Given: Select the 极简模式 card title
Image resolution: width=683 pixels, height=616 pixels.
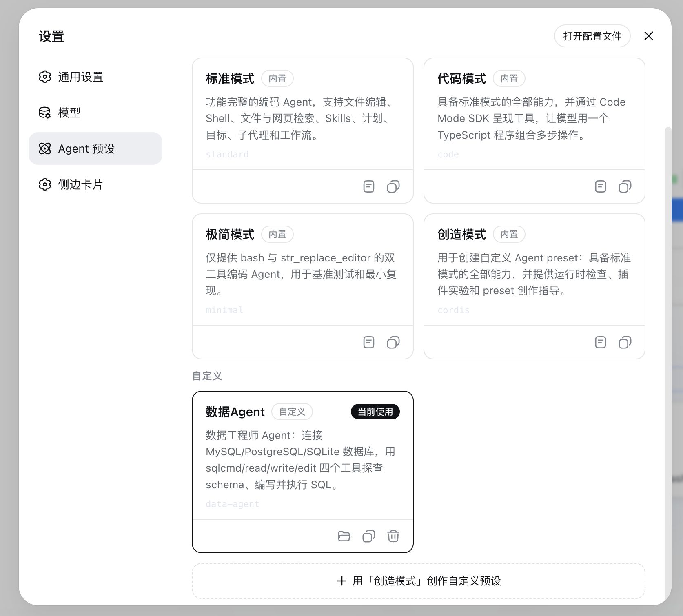Looking at the screenshot, I should tap(230, 234).
